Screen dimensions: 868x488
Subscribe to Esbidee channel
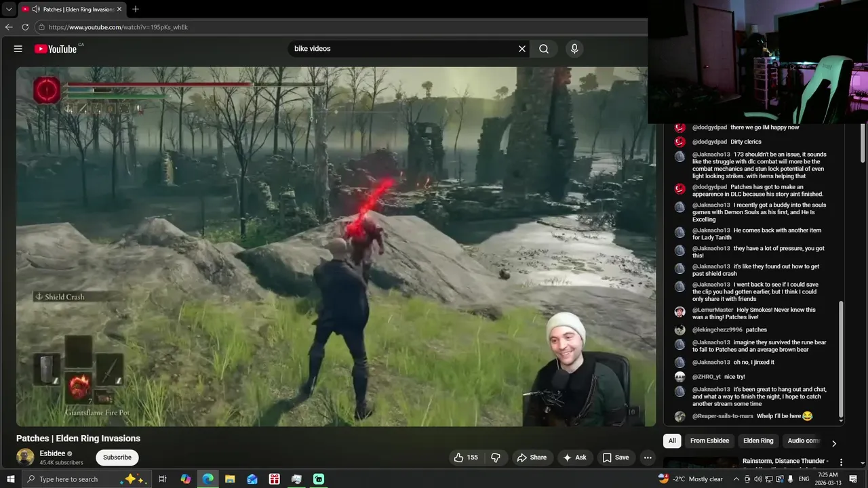[x=117, y=457]
